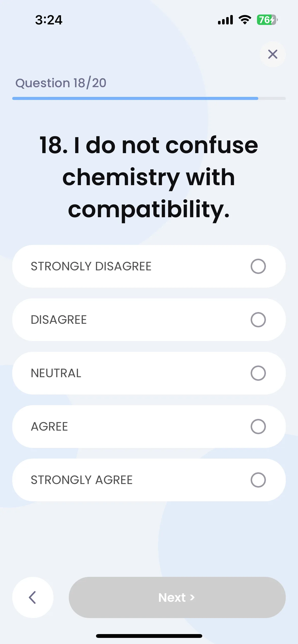Tap the Question 18/20 counter
This screenshot has width=298, height=644.
(x=61, y=83)
